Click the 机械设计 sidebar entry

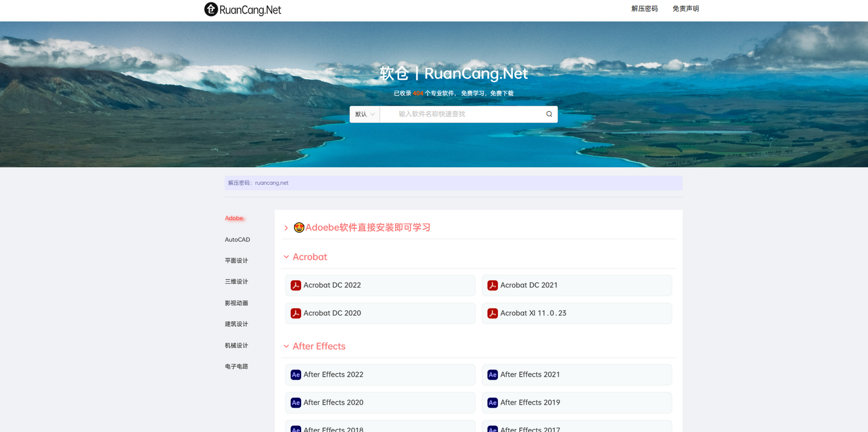(236, 345)
